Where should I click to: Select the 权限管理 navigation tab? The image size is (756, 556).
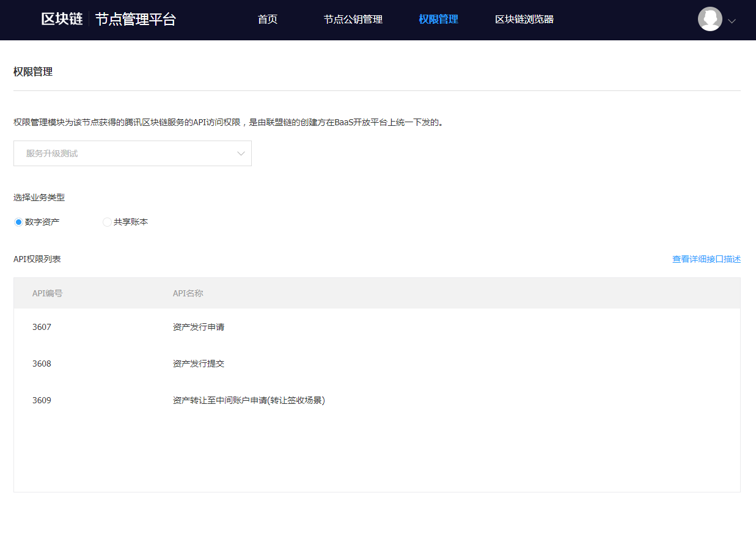pos(438,20)
